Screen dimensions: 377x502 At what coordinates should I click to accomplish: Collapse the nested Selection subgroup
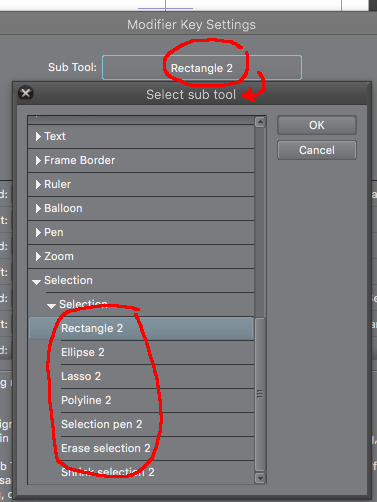(51, 306)
